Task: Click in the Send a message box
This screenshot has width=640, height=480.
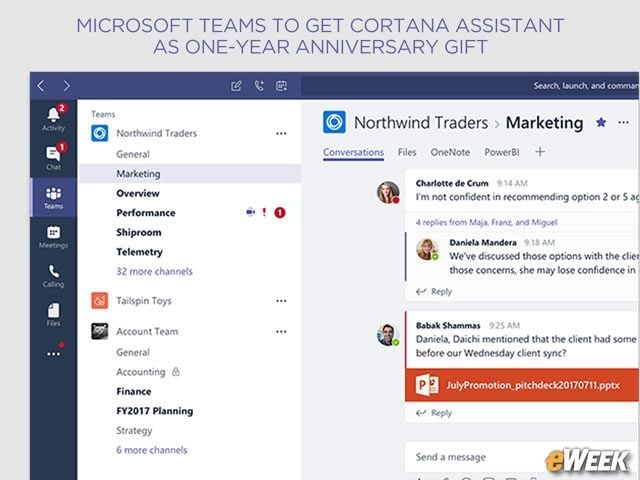Action: tap(522, 457)
